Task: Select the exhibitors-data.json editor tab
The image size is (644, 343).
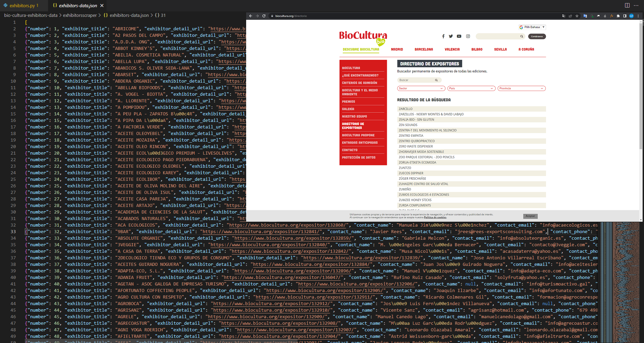Action: (x=78, y=6)
